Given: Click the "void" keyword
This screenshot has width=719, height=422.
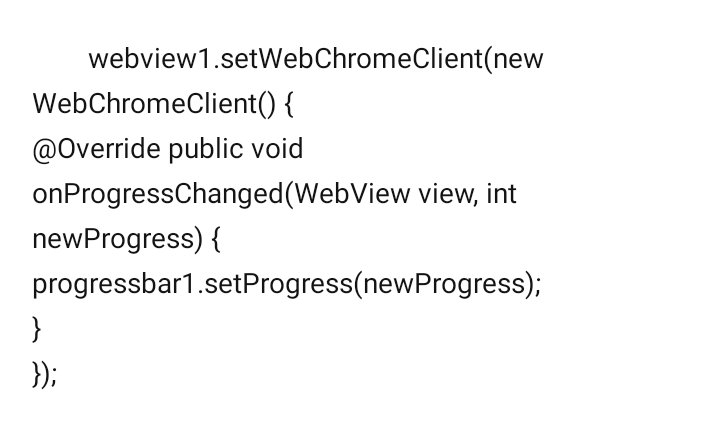Looking at the screenshot, I should pyautogui.click(x=277, y=149).
